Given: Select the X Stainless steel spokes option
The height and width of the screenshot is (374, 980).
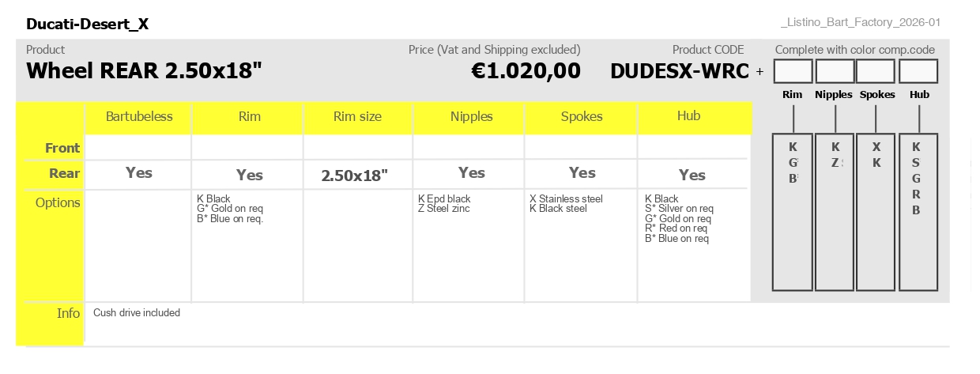Looking at the screenshot, I should click(566, 198).
